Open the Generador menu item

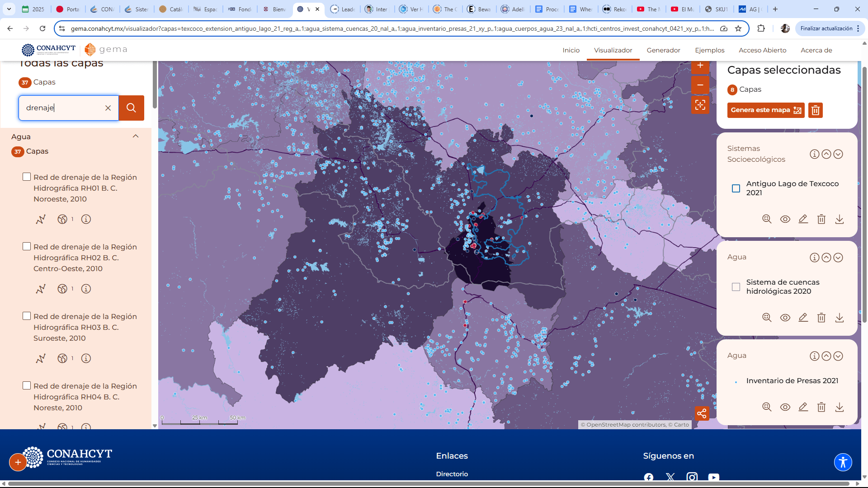click(x=663, y=50)
